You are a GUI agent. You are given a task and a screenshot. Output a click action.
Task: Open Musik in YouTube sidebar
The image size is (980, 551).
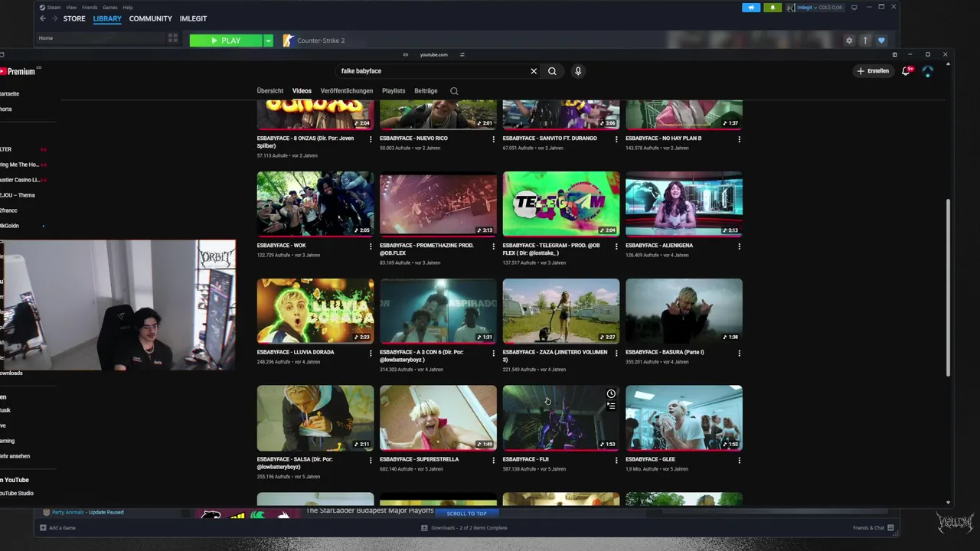6,410
